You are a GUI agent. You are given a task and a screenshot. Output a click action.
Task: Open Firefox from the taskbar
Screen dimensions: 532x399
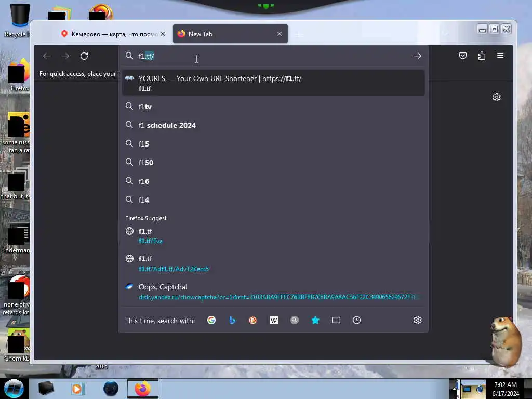(143, 389)
